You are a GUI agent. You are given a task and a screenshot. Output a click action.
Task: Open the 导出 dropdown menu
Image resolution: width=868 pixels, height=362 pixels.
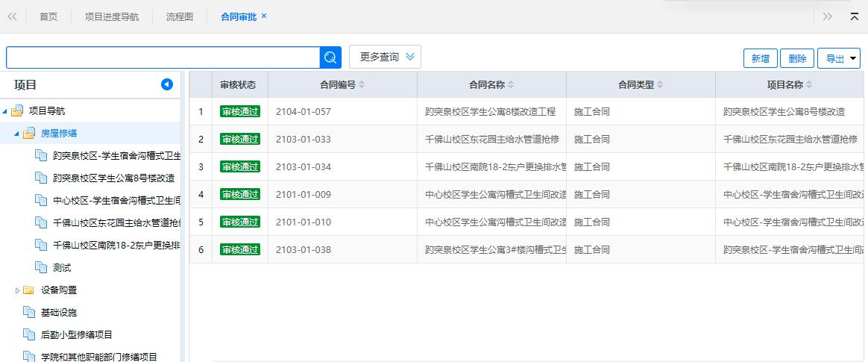click(839, 59)
